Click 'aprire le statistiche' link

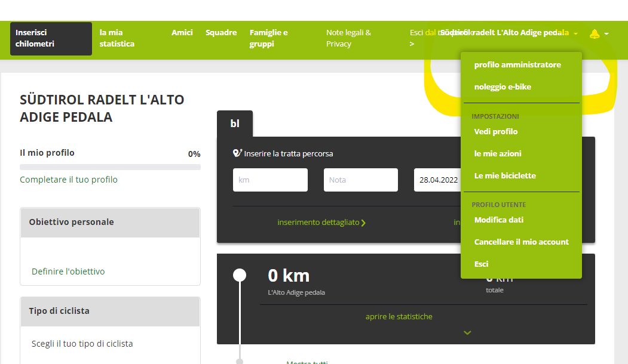coord(399,316)
